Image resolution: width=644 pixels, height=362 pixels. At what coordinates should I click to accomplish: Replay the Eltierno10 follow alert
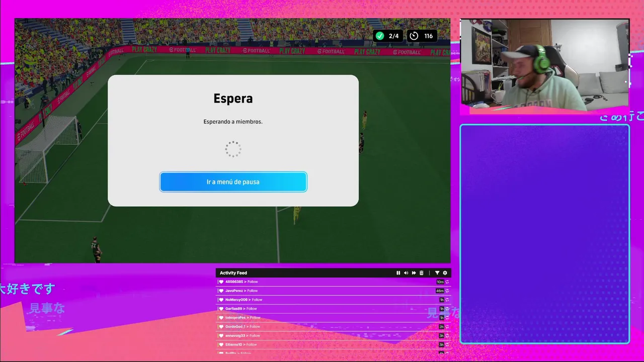click(x=447, y=345)
